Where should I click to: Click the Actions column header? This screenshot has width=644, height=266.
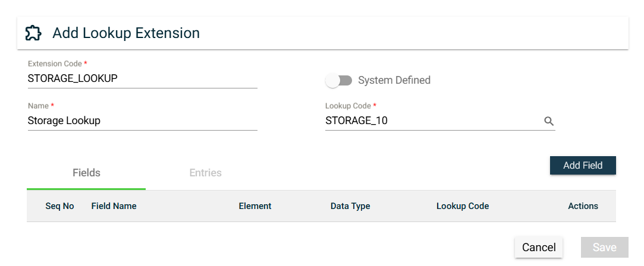(583, 206)
